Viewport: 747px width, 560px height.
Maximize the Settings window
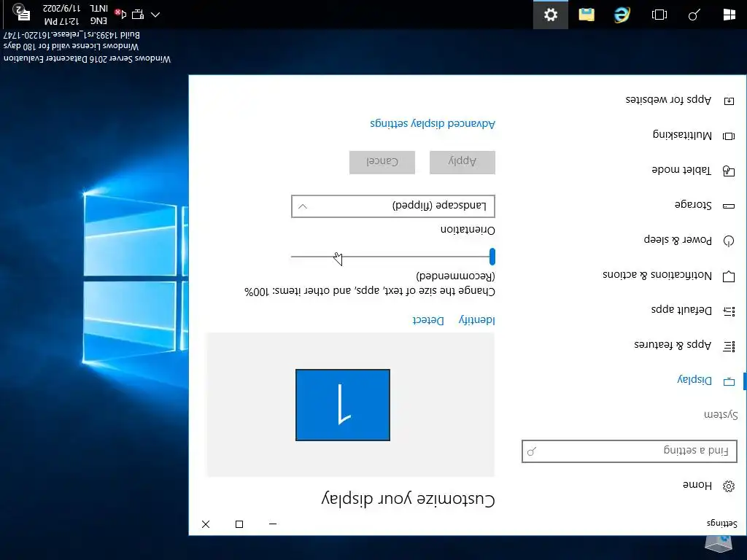point(239,524)
